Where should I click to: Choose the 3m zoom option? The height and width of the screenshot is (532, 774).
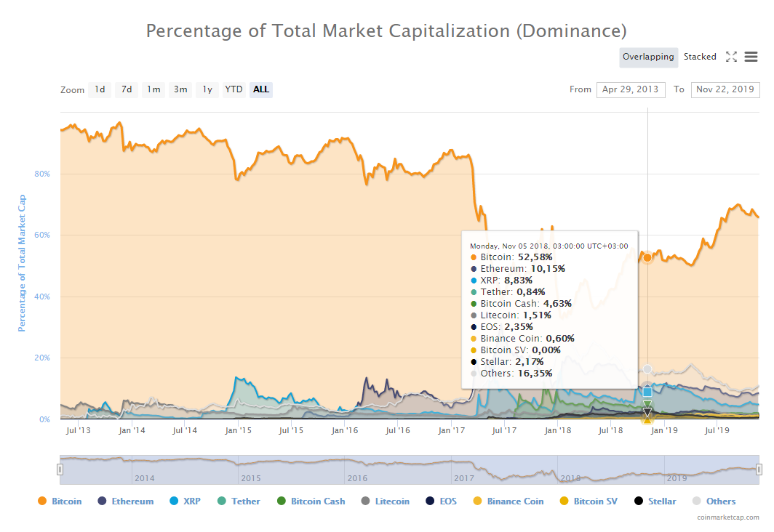click(x=180, y=89)
